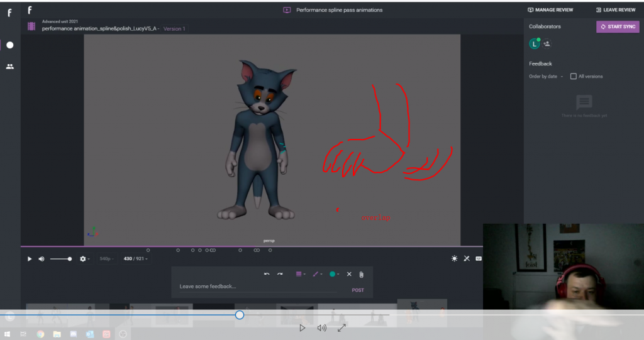Redo the annotation stroke
The width and height of the screenshot is (644, 340).
coord(280,274)
